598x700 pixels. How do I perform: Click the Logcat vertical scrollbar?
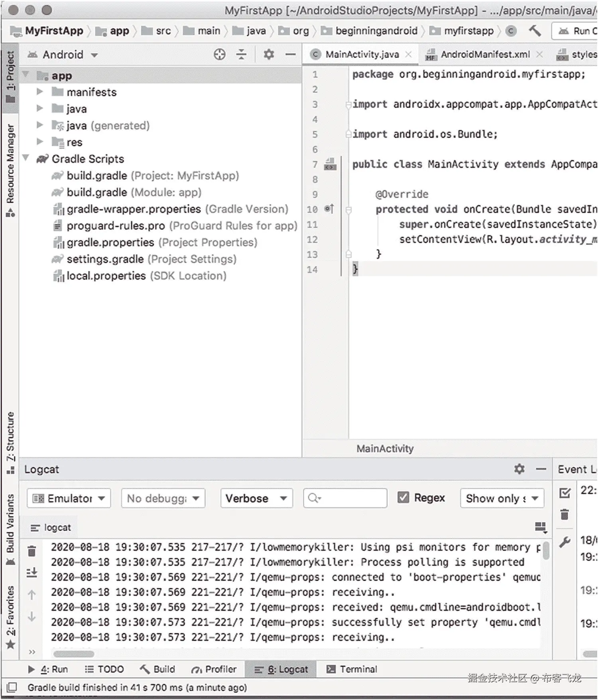[546, 550]
